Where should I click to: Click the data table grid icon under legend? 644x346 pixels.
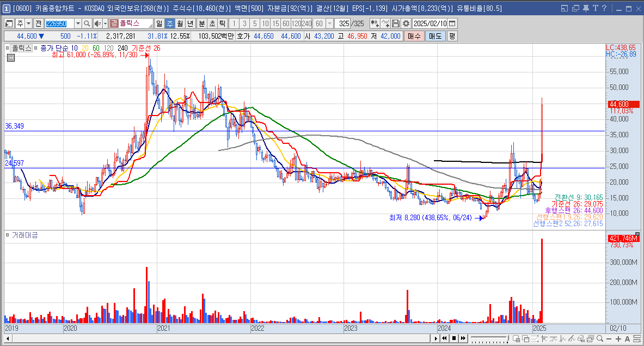click(x=11, y=58)
